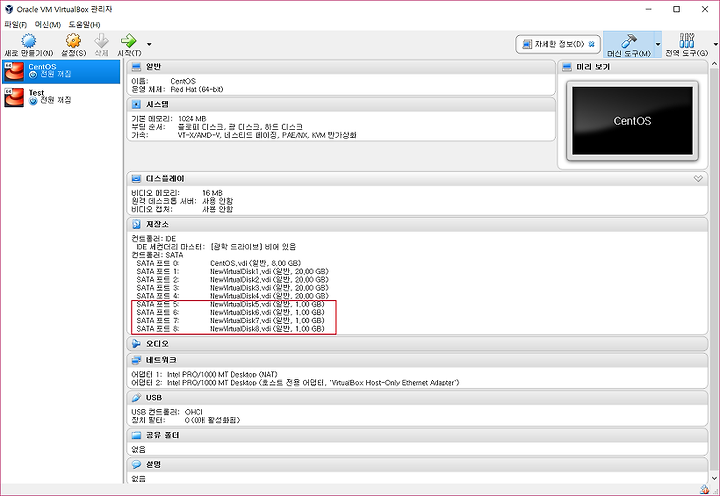Select Global Tools (전역 도구) icon

pos(686,45)
